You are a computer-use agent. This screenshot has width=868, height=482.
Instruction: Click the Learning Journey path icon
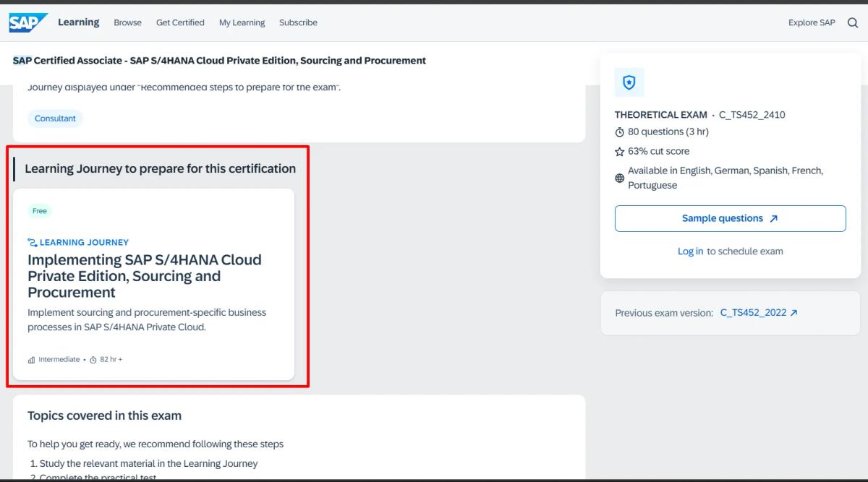click(33, 242)
